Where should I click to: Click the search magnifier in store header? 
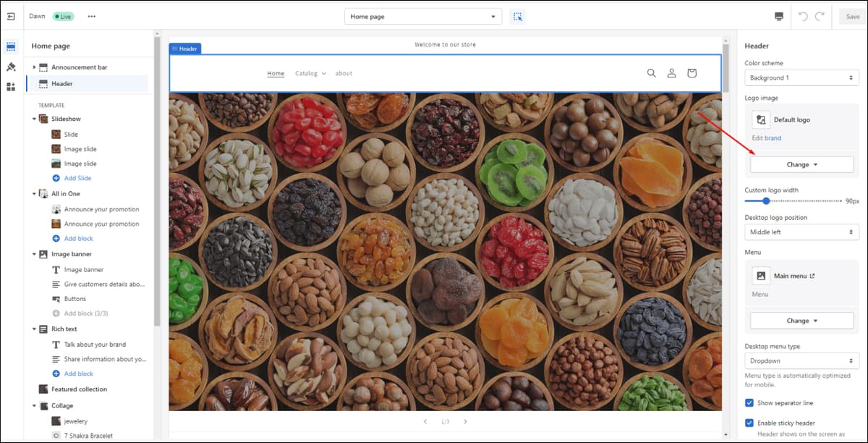tap(651, 73)
